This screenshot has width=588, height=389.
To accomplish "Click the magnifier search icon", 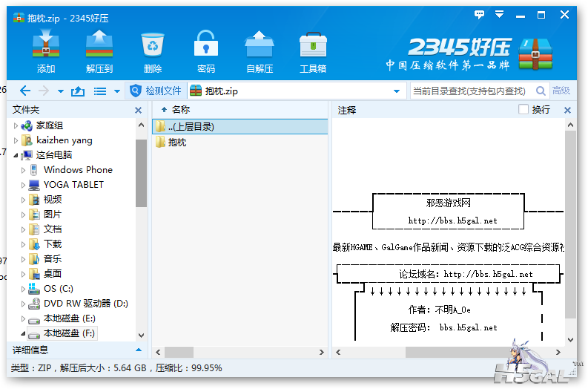I will pos(541,91).
